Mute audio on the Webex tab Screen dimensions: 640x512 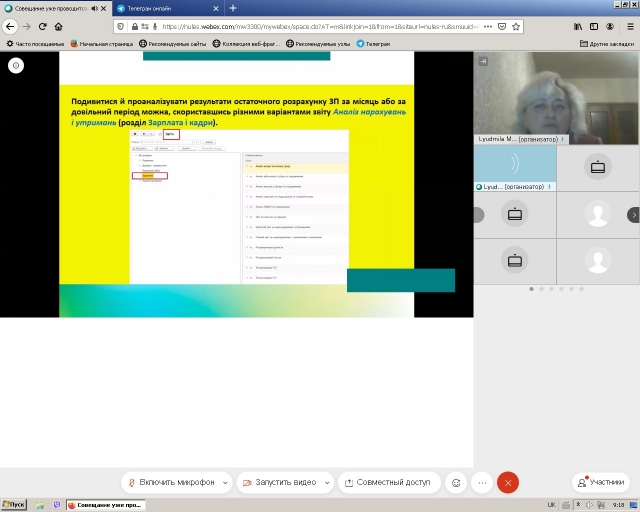pos(95,8)
